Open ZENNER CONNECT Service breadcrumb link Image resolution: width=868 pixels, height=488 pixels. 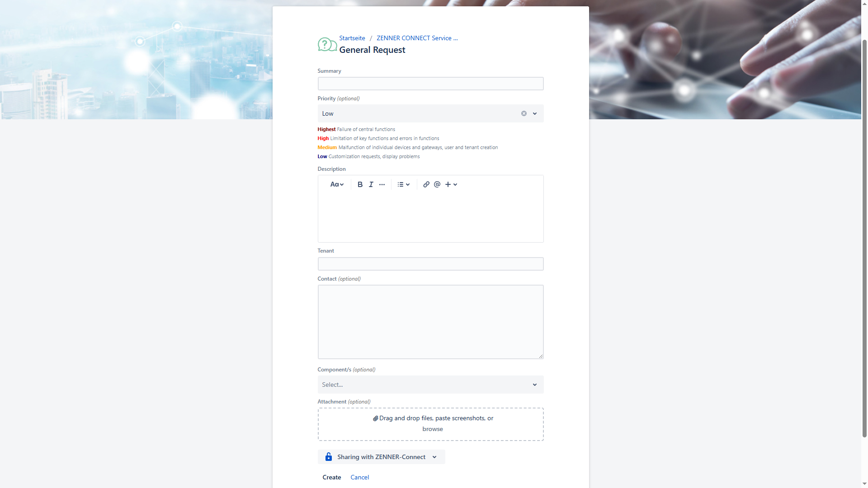[417, 38]
